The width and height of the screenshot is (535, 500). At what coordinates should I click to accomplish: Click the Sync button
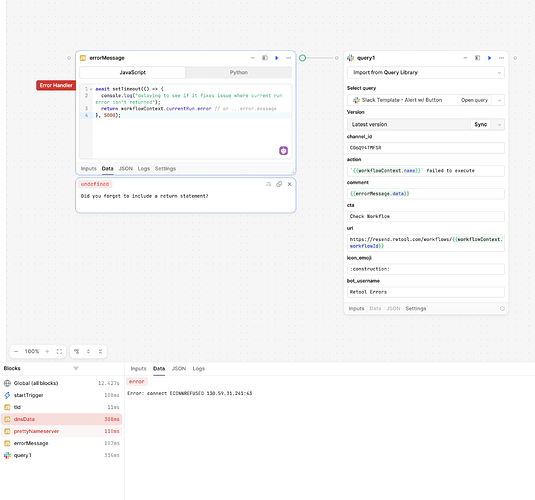click(x=480, y=125)
